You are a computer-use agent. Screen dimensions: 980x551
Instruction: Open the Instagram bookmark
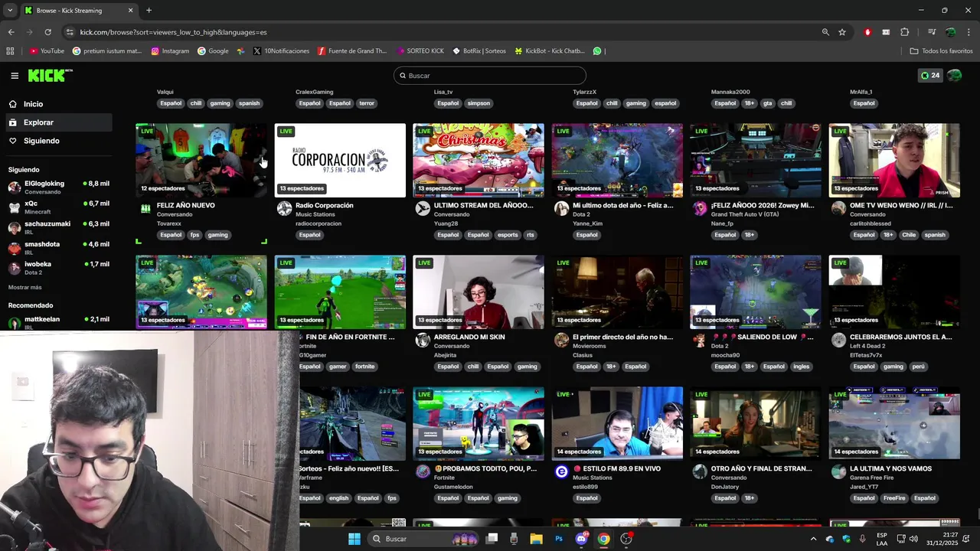tap(170, 51)
